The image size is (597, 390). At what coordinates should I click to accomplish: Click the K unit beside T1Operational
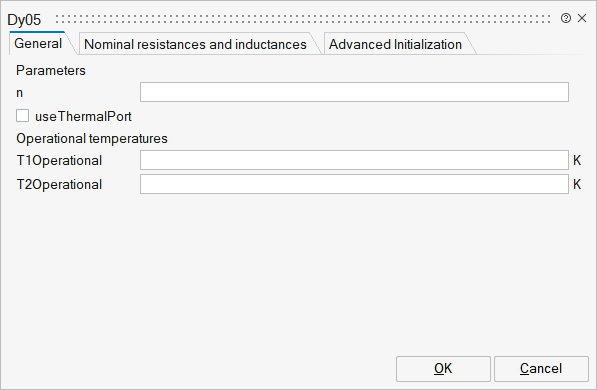click(x=577, y=160)
